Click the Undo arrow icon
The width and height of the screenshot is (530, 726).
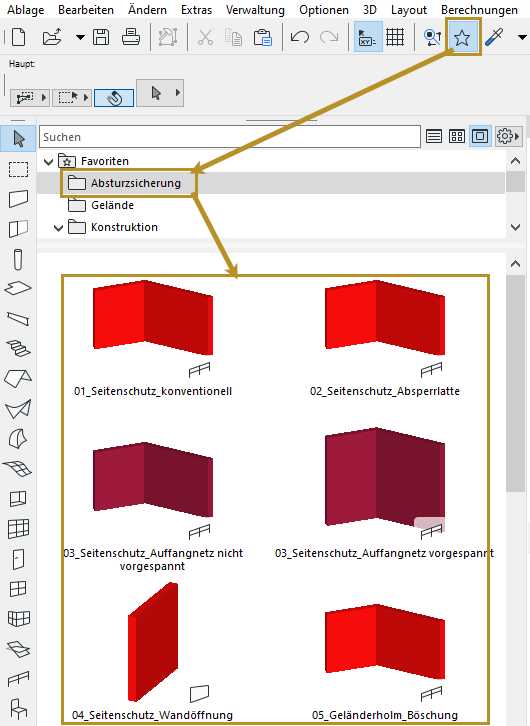tap(299, 37)
